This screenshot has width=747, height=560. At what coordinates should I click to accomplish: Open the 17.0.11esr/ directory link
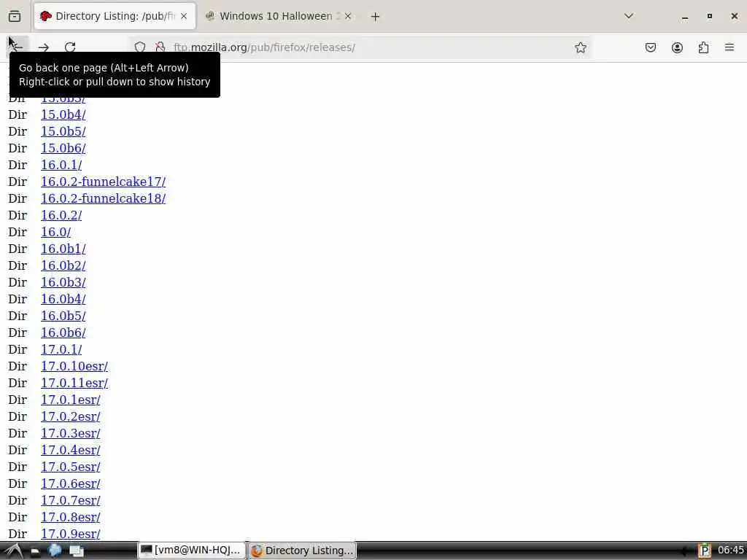(74, 383)
